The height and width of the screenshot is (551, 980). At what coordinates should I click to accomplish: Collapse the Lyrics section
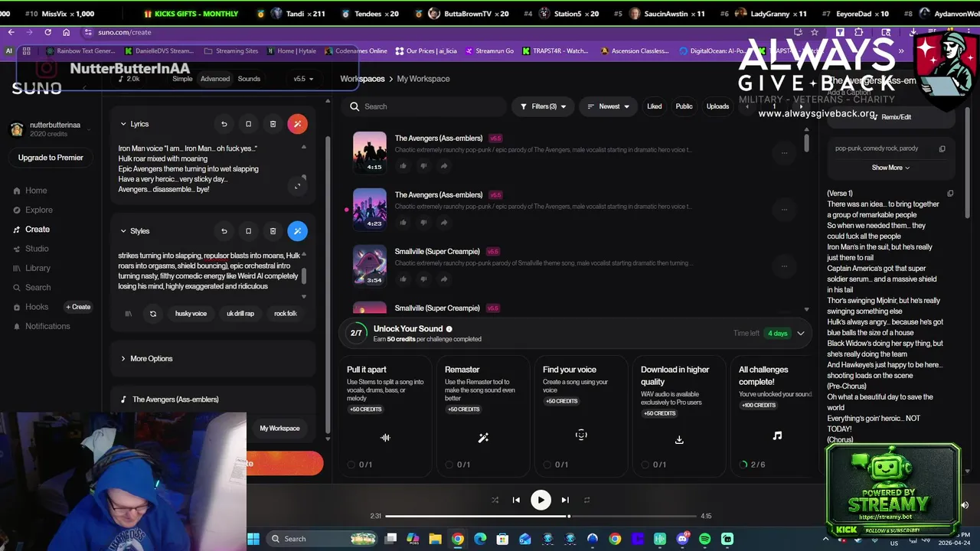click(123, 124)
